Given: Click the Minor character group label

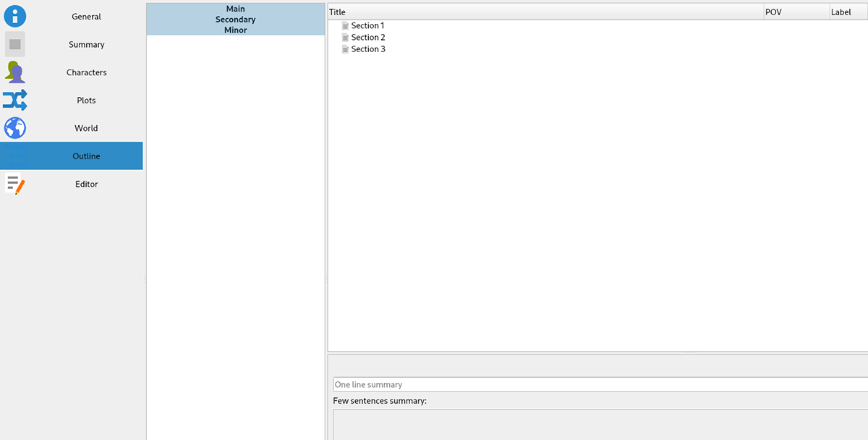Looking at the screenshot, I should 236,30.
